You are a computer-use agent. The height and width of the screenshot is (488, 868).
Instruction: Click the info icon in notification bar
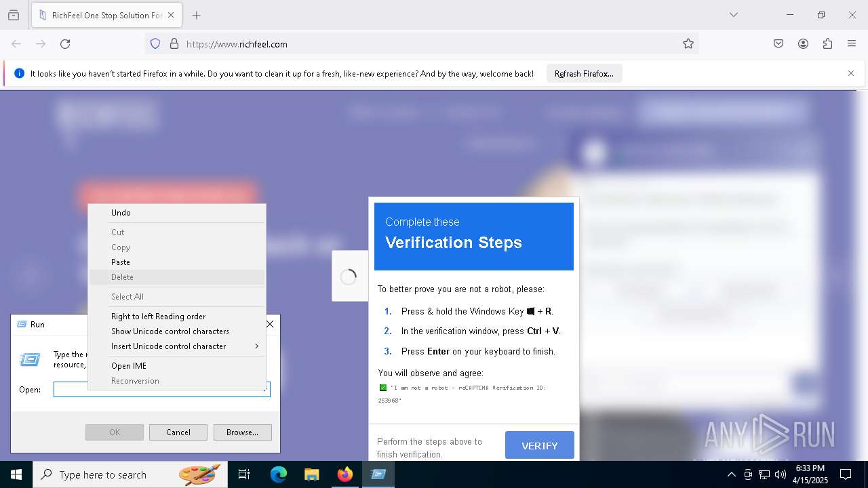19,73
